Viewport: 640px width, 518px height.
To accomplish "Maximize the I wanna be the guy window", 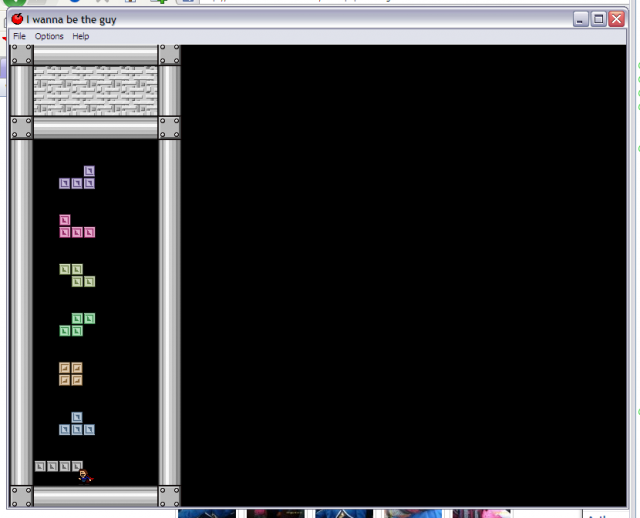I will click(x=598, y=19).
